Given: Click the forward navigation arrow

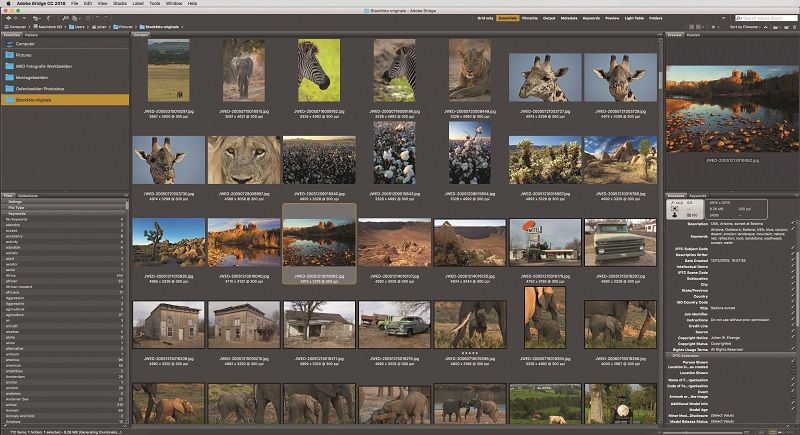Looking at the screenshot, I should [x=16, y=18].
